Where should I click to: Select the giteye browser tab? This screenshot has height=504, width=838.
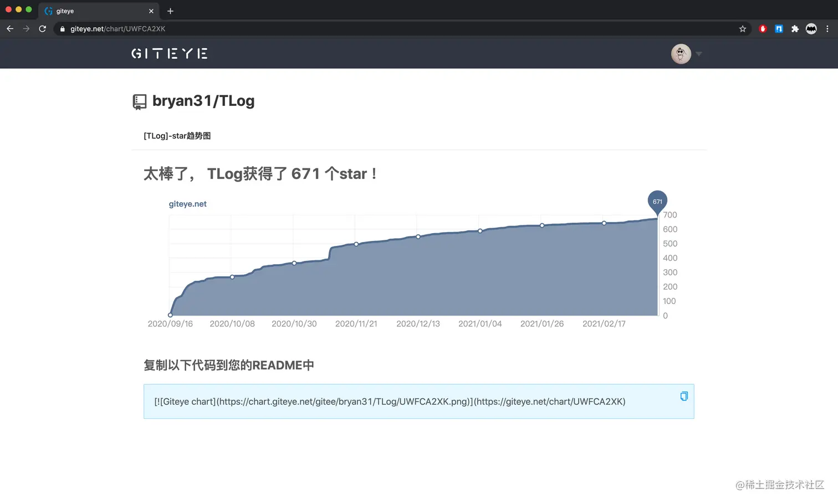99,11
